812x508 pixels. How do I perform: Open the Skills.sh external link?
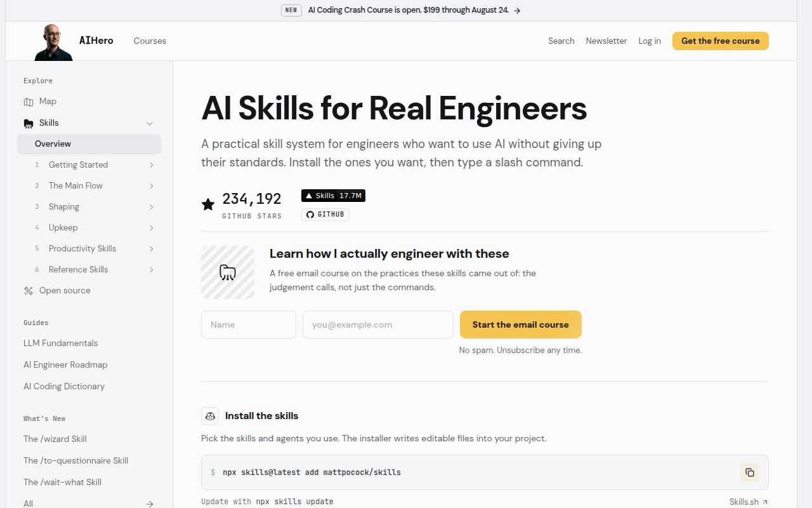click(749, 502)
